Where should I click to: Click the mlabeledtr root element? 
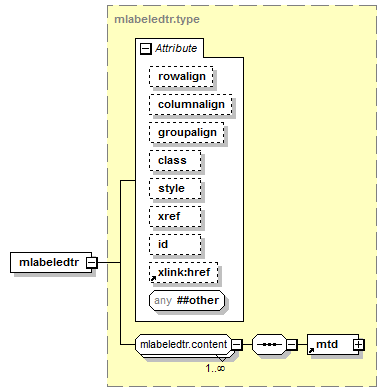[51, 263]
